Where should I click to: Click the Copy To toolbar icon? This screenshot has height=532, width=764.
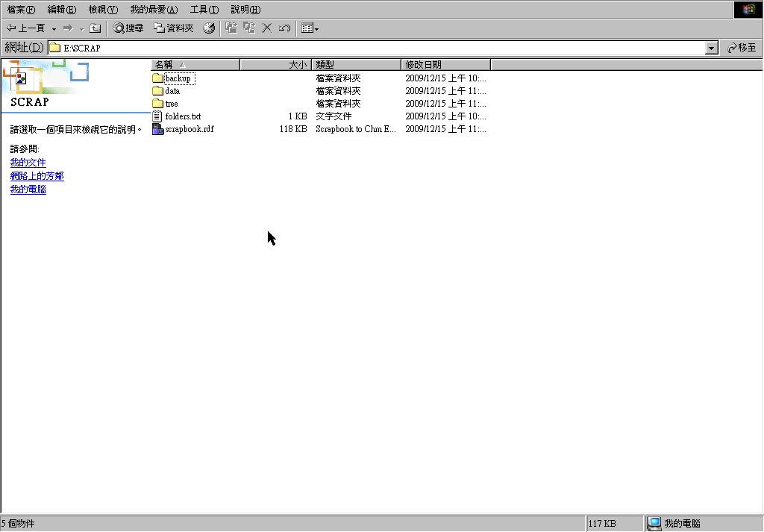pos(249,28)
